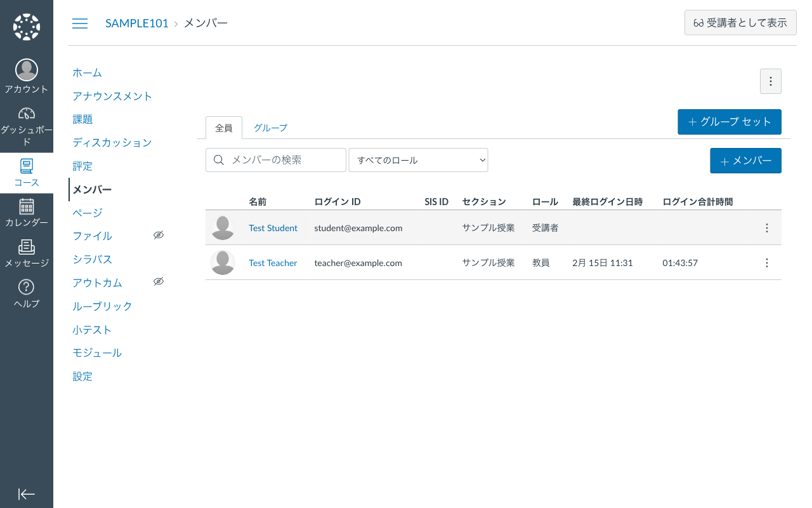The width and height of the screenshot is (812, 508).
Task: Click 受講者として表示 to view as student
Action: [x=740, y=22]
